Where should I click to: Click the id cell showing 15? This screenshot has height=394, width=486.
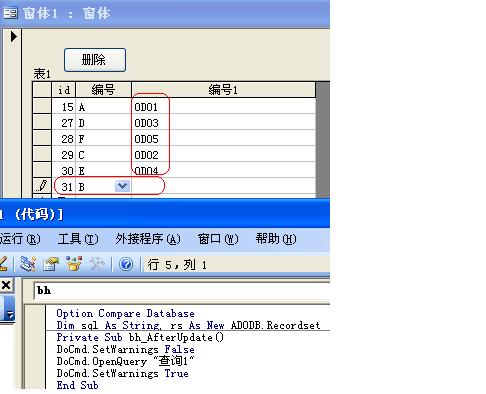point(64,107)
